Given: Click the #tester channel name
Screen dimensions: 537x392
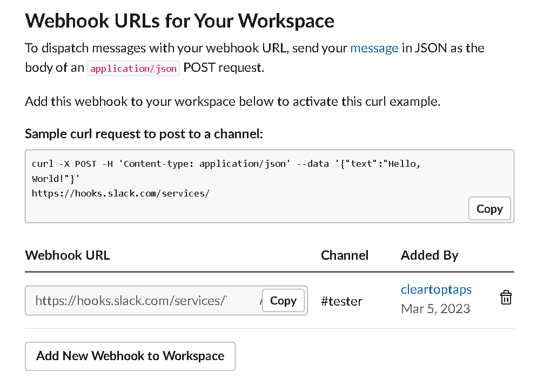Looking at the screenshot, I should 341,301.
